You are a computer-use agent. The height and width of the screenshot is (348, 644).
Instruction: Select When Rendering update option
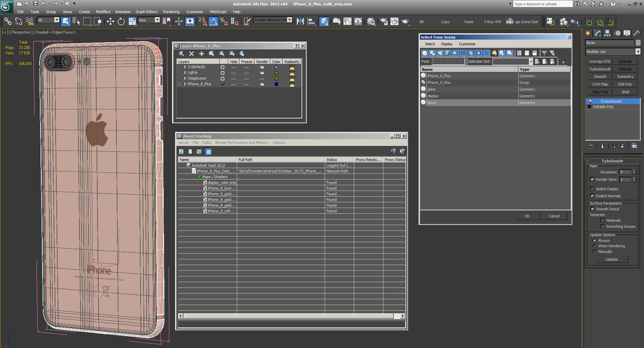pyautogui.click(x=594, y=246)
